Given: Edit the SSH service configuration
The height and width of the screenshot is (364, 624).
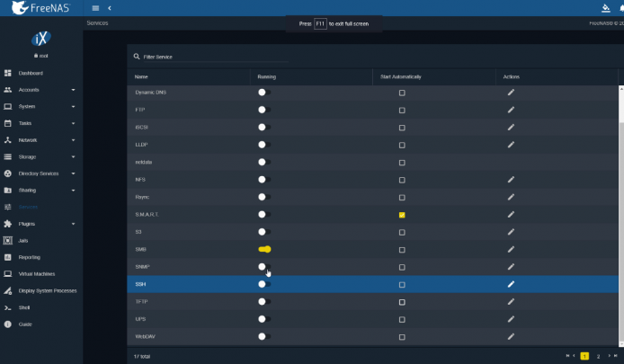Looking at the screenshot, I should coord(511,284).
